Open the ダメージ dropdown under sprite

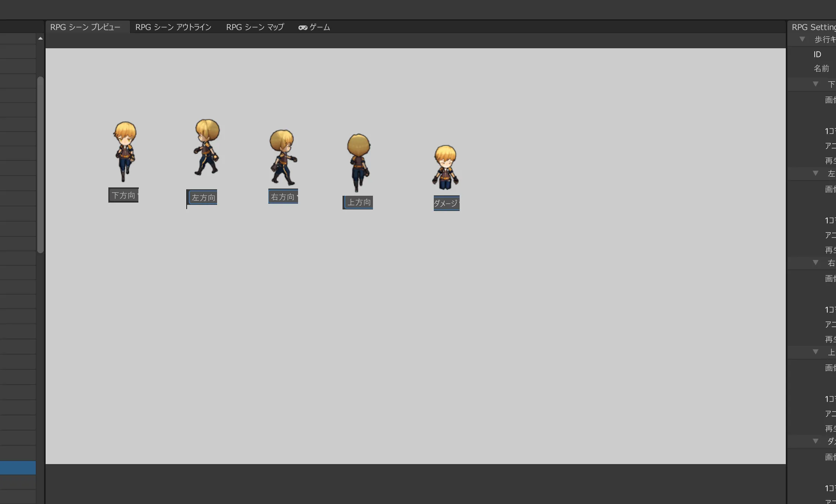click(x=446, y=203)
